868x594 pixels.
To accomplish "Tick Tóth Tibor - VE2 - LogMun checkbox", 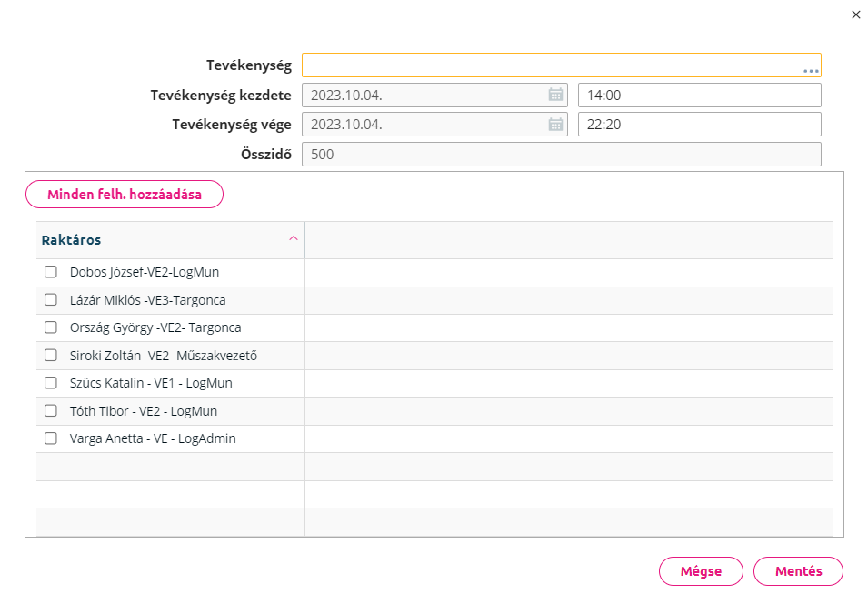I will (x=50, y=410).
